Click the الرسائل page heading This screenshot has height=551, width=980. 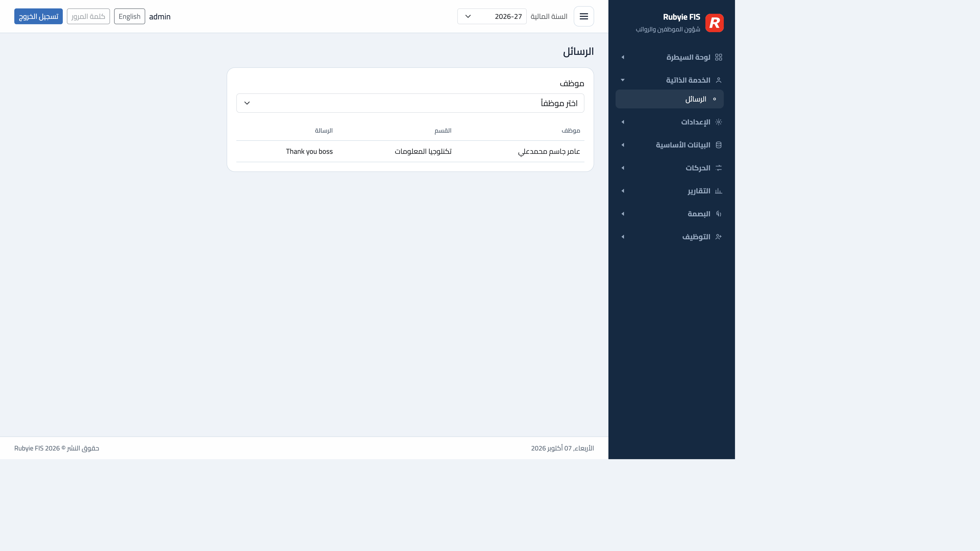tap(578, 51)
